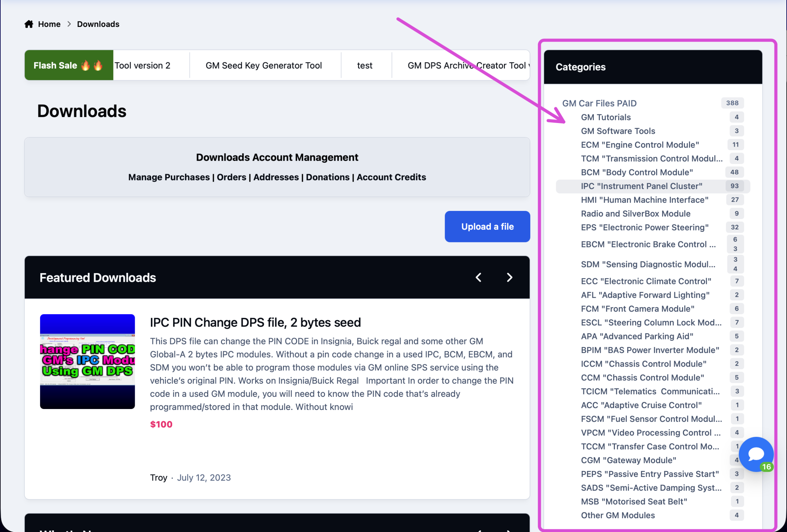
Task: Open IPC PIN Change DPS file title
Action: 255,322
